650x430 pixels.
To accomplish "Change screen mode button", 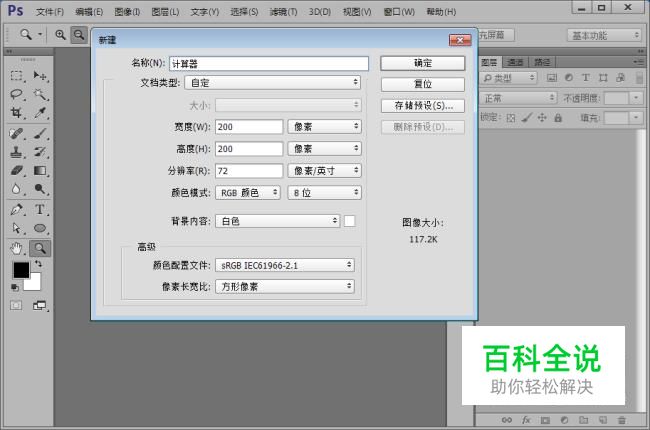I will point(40,306).
